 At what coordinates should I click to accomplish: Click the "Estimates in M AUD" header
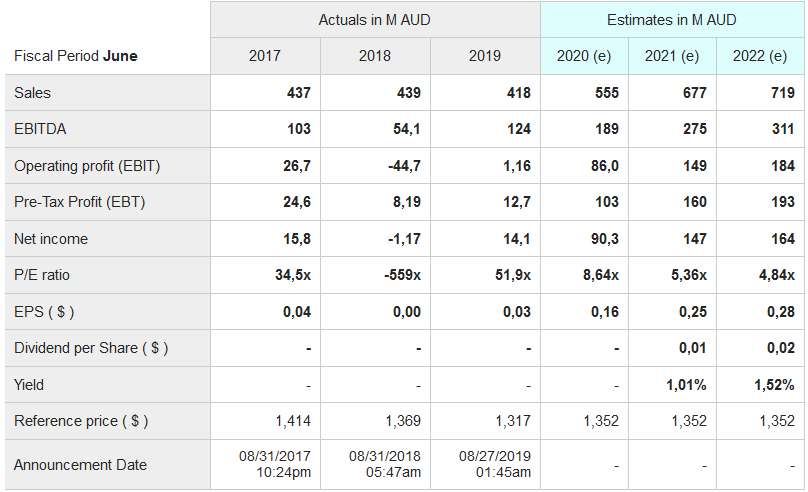pos(671,20)
